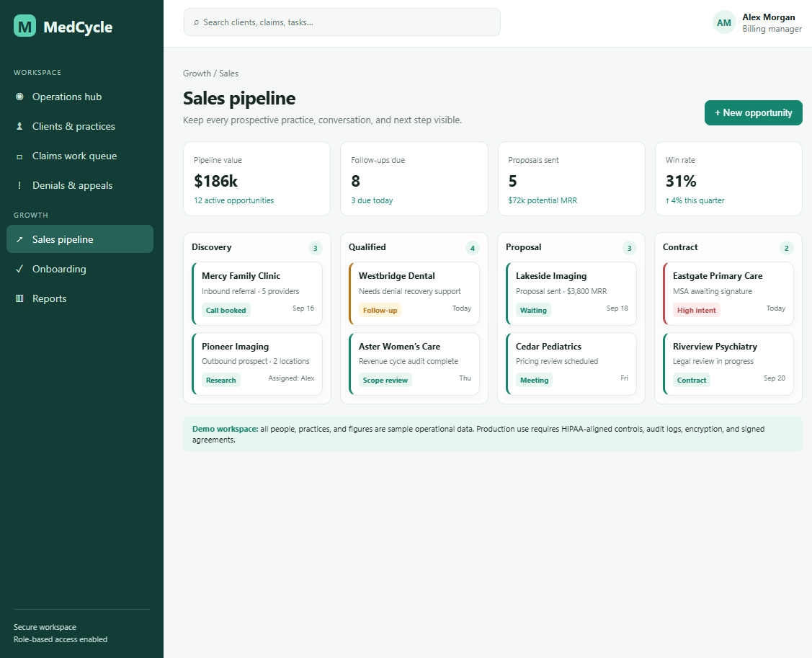The height and width of the screenshot is (658, 812).
Task: Go to Claims work queue
Action: 80,156
